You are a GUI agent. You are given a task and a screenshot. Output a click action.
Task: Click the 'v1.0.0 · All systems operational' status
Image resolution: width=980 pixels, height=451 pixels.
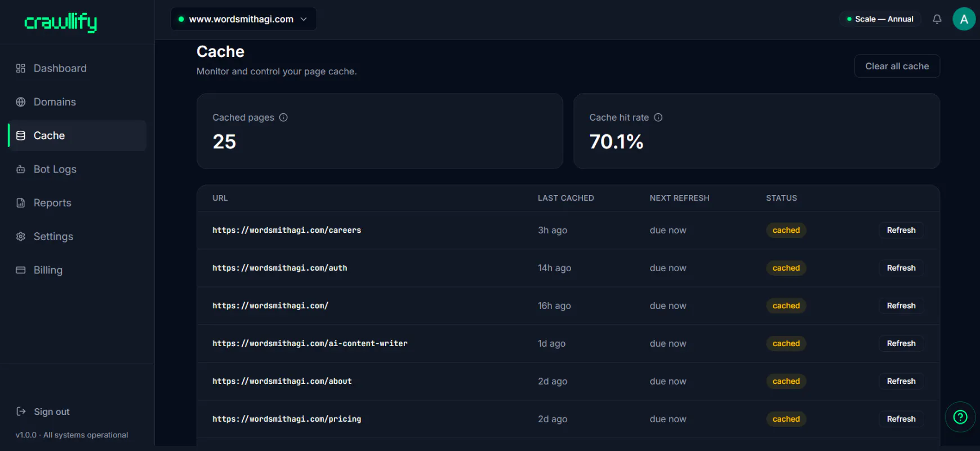pos(72,435)
